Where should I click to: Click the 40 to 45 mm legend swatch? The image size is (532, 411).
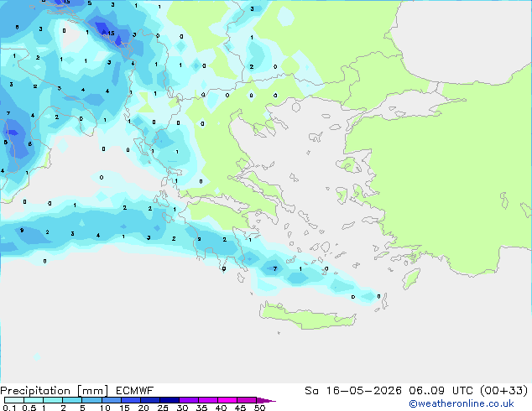coord(227,400)
